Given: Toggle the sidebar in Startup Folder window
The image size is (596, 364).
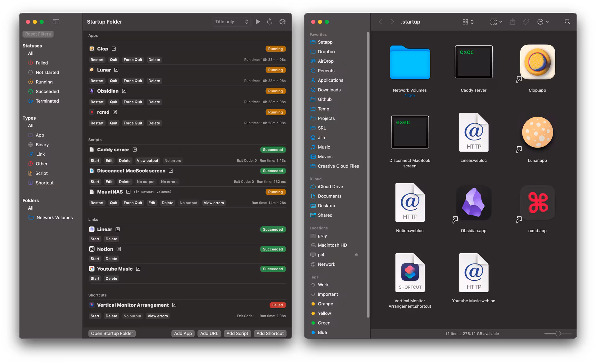Looking at the screenshot, I should (x=56, y=22).
